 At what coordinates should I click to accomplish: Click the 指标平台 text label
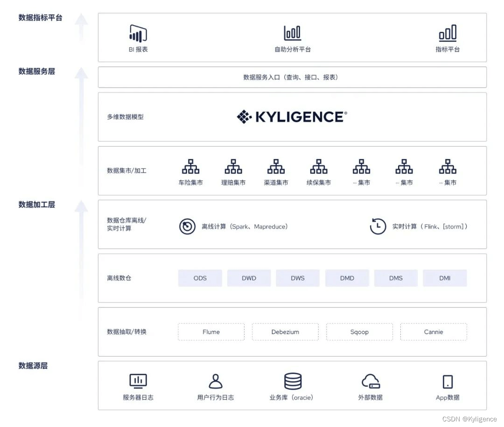tap(448, 49)
